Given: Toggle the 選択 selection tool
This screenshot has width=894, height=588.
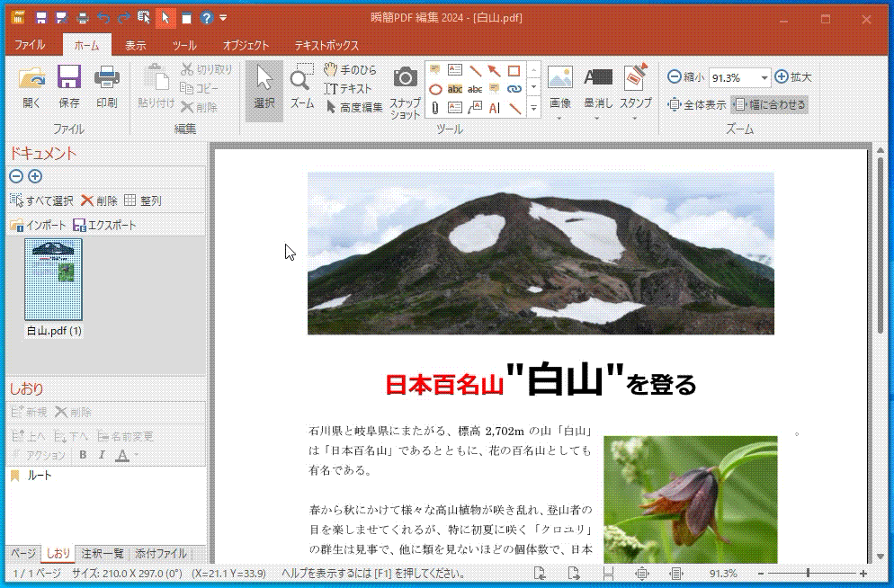Looking at the screenshot, I should click(264, 86).
